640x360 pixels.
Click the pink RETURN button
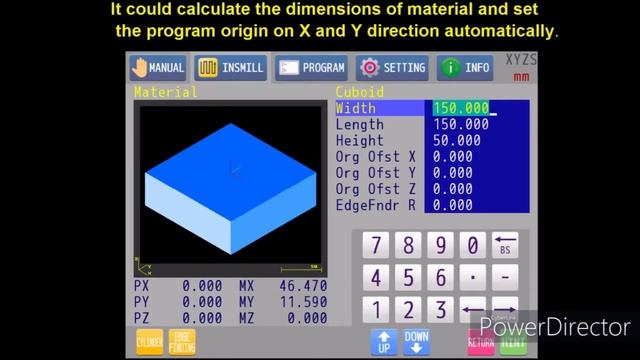(481, 342)
